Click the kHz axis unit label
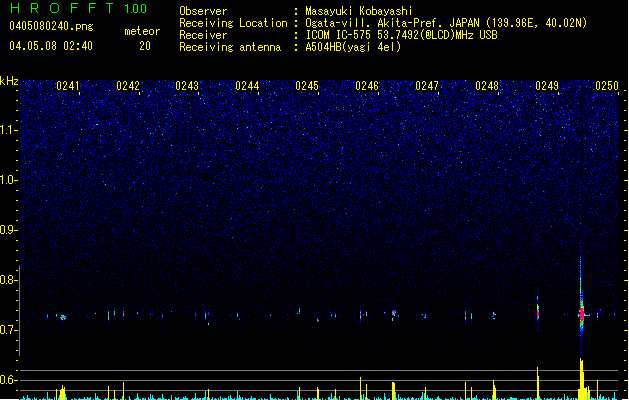Viewport: 629px width, 400px height. pyautogui.click(x=9, y=81)
